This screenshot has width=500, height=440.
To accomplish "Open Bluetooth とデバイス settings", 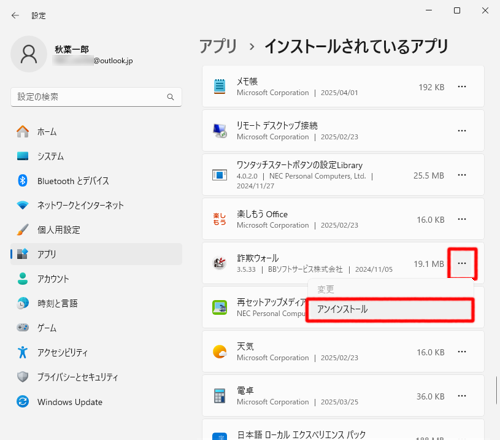I will 96,181.
